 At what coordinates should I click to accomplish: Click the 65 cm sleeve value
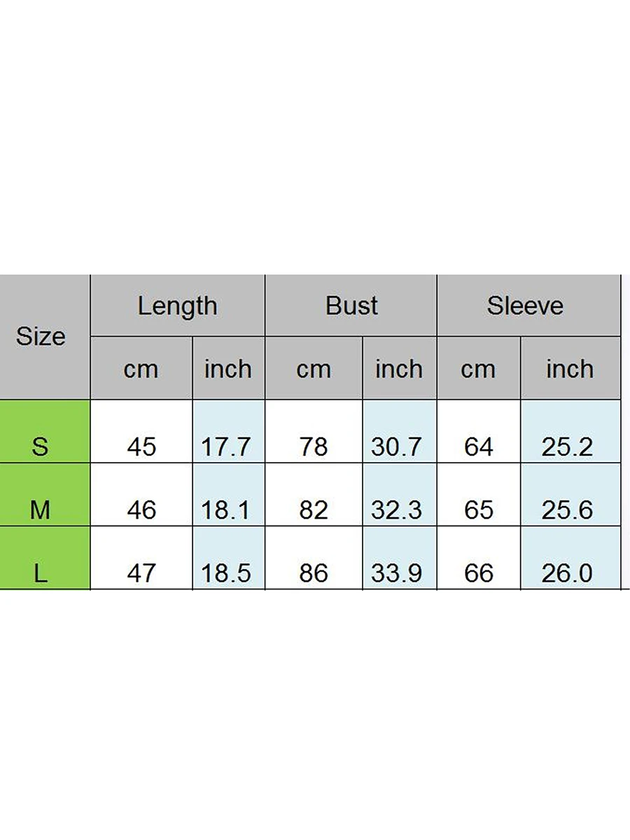[479, 510]
